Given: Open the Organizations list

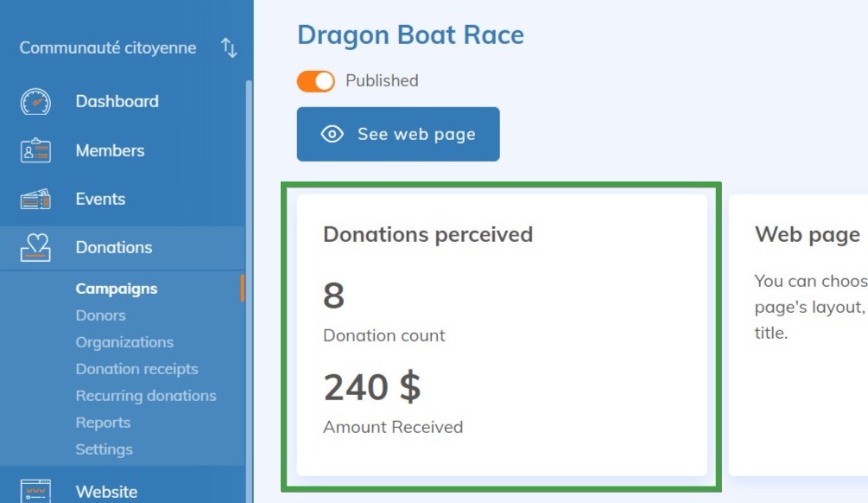Looking at the screenshot, I should pos(124,342).
